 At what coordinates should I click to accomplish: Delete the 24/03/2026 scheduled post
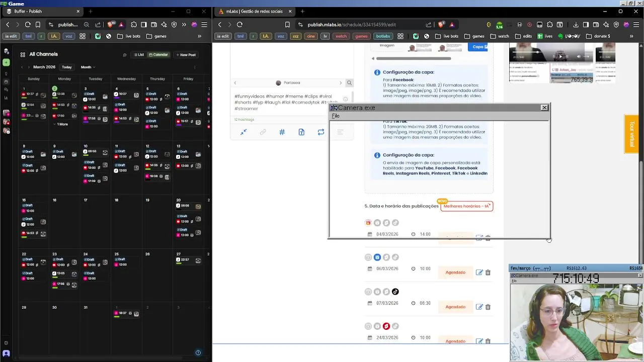[488, 341]
